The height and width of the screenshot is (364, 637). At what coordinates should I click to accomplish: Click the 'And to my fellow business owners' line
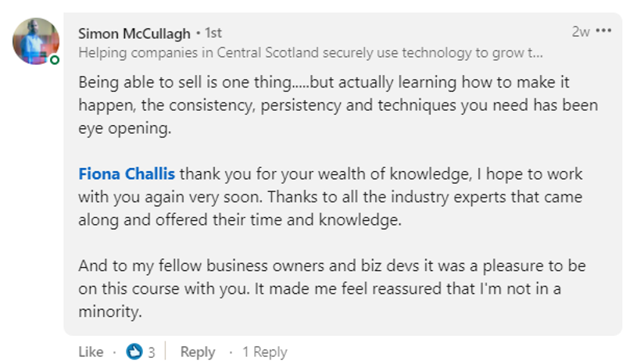tap(331, 266)
